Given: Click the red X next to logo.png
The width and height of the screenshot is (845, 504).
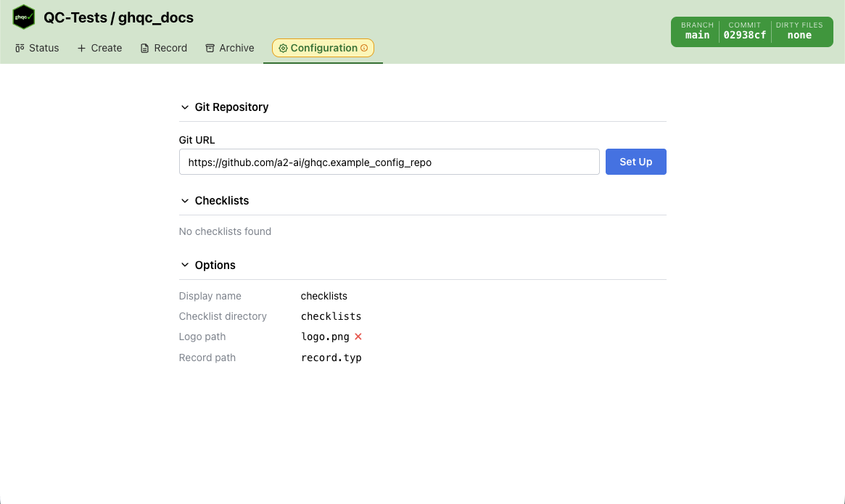Looking at the screenshot, I should pyautogui.click(x=358, y=336).
